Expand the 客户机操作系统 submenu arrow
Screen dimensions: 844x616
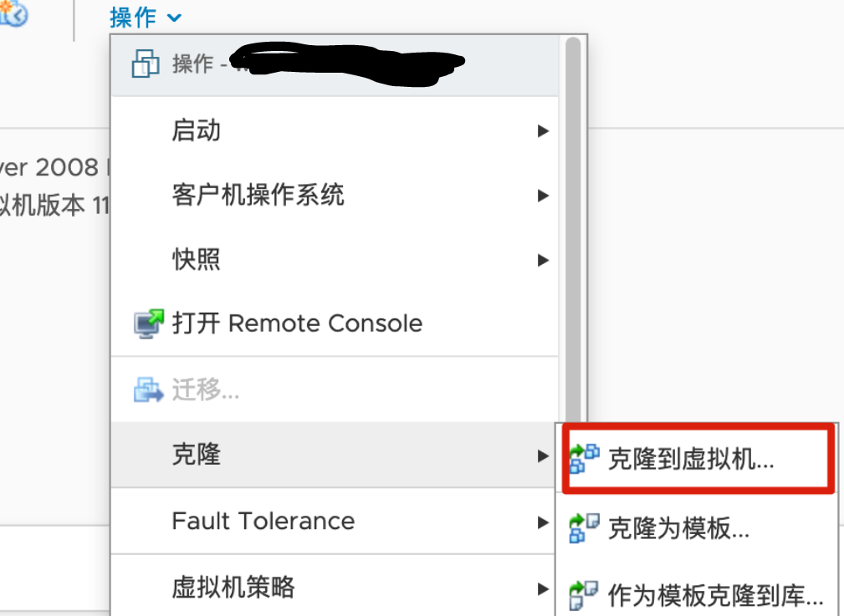point(543,196)
